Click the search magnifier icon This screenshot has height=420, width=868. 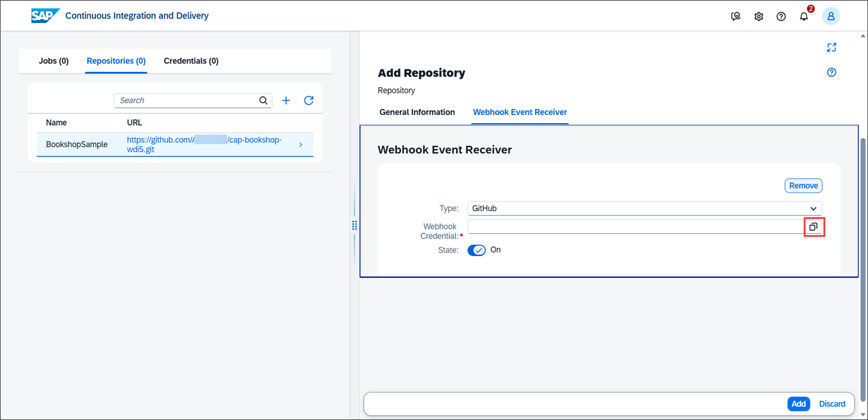pyautogui.click(x=264, y=100)
